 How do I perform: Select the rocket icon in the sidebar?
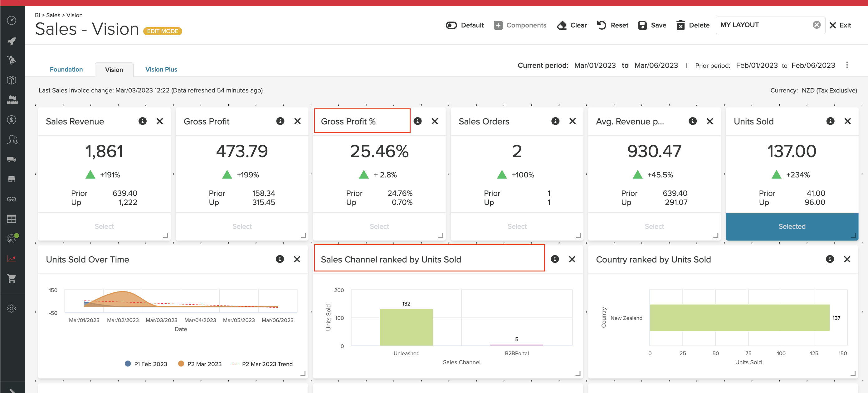pos(12,41)
